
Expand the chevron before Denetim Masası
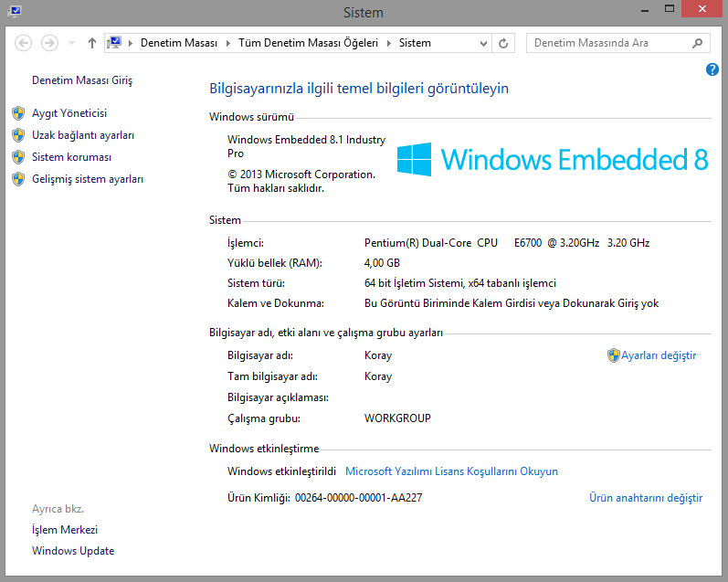[131, 43]
